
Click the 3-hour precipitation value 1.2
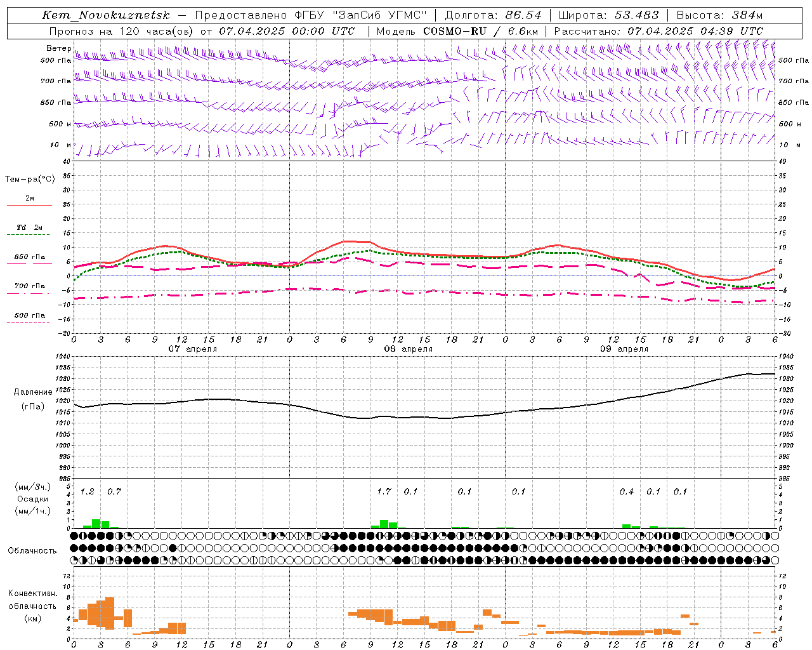pos(88,491)
